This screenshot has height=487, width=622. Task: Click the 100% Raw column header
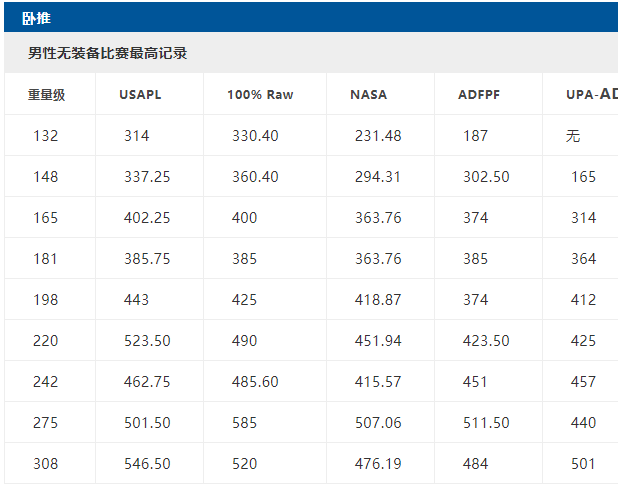[260, 95]
